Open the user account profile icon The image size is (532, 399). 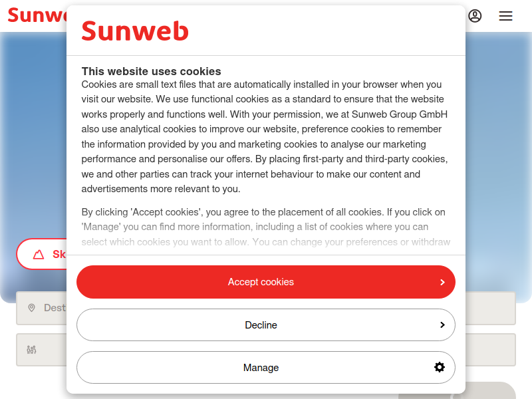pos(475,16)
